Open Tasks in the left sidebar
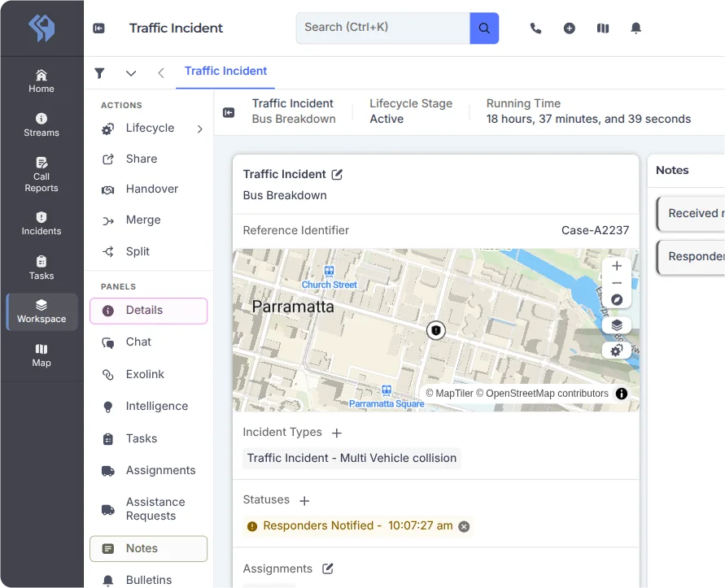 click(41, 268)
